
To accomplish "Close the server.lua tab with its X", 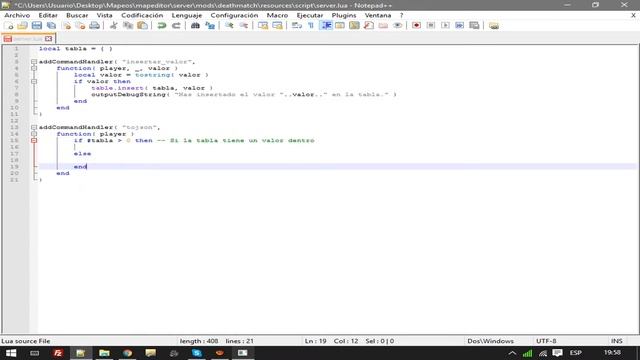I will [x=49, y=39].
